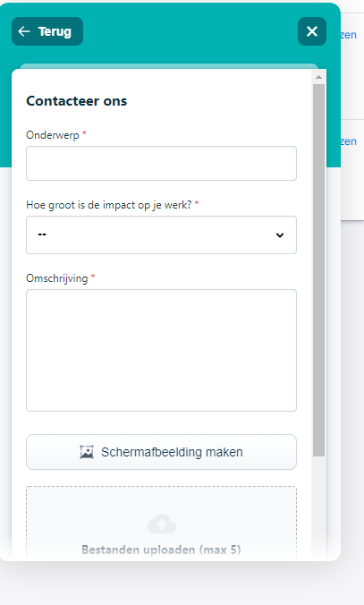Close the contact panel with the X
The width and height of the screenshot is (364, 605).
(312, 31)
